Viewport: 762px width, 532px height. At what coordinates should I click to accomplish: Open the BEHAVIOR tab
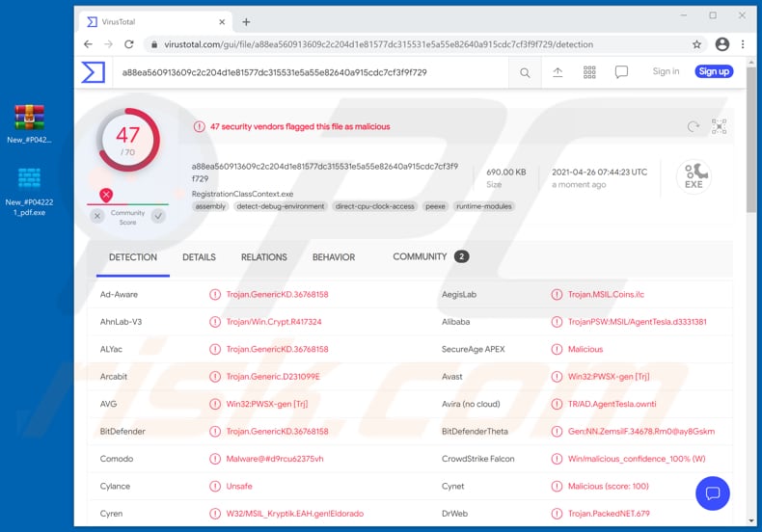pos(334,257)
